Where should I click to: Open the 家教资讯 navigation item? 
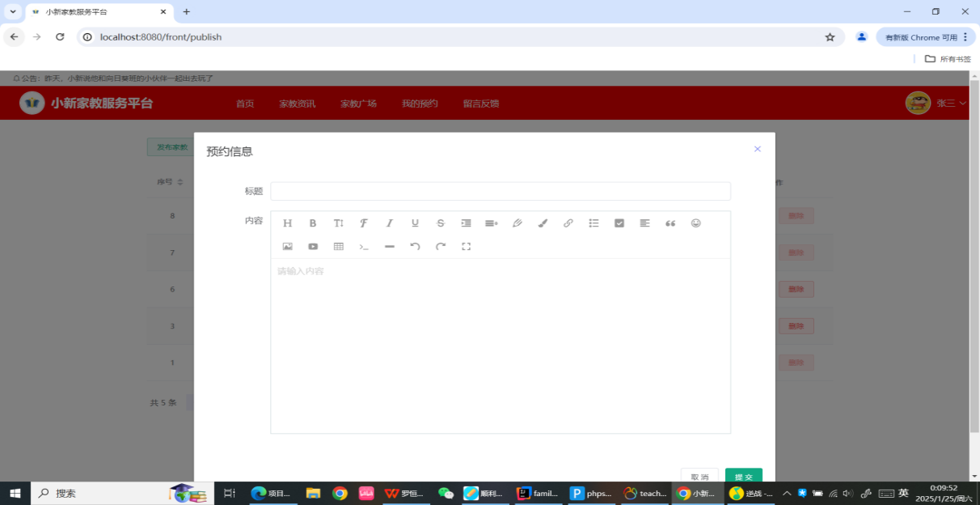[298, 104]
